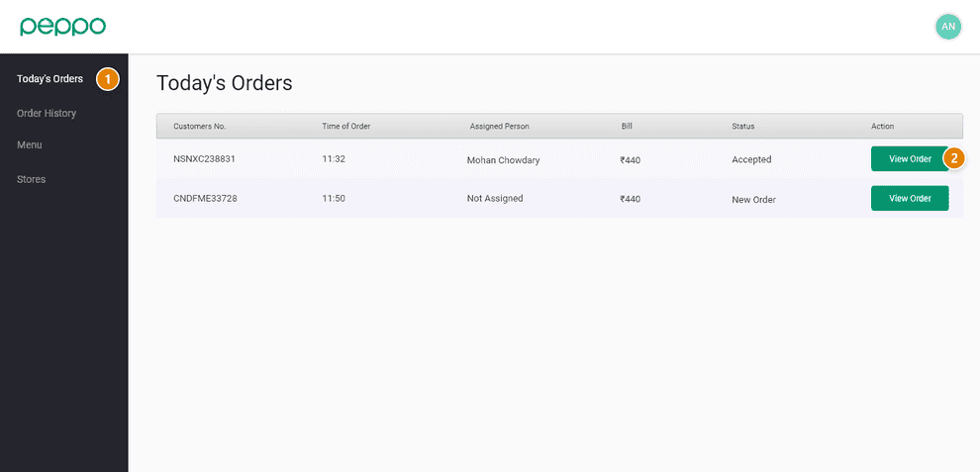980x472 pixels.
Task: Select customer number CNDFME33728
Action: pyautogui.click(x=205, y=198)
